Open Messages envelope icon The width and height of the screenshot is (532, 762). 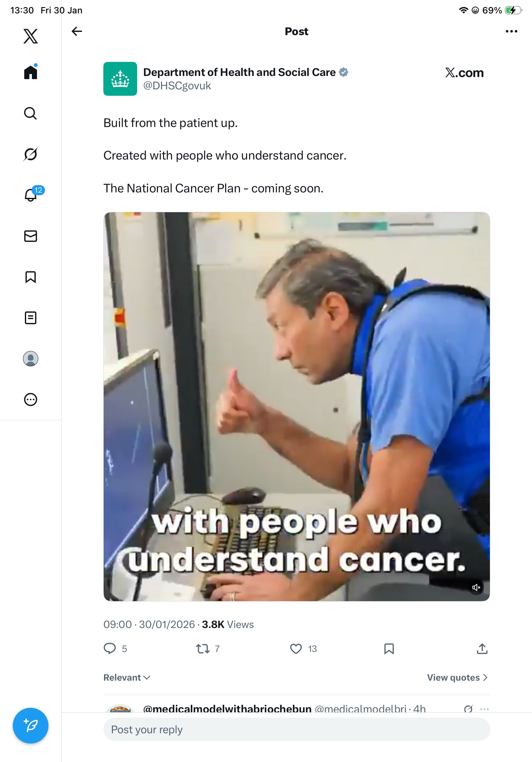pos(31,236)
